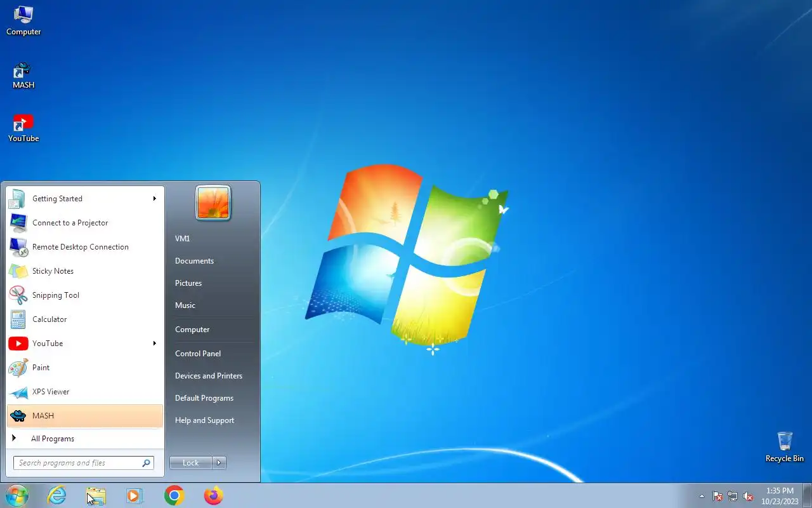Open Windows Explorer from taskbar
This screenshot has width=812, height=508.
click(x=96, y=495)
